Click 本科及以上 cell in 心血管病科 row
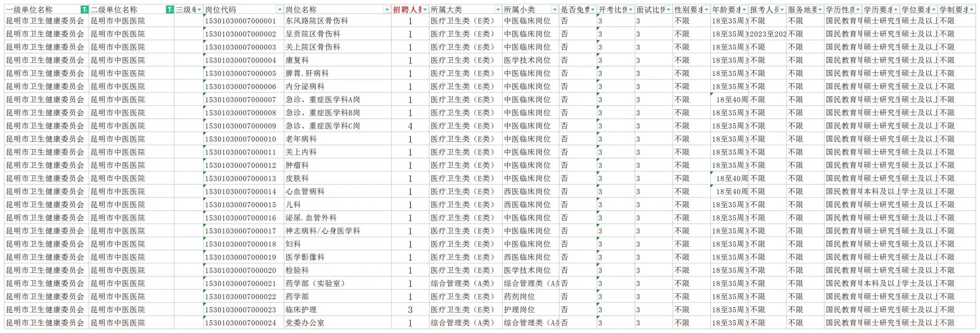Image resolution: width=980 pixels, height=333 pixels. click(x=881, y=191)
